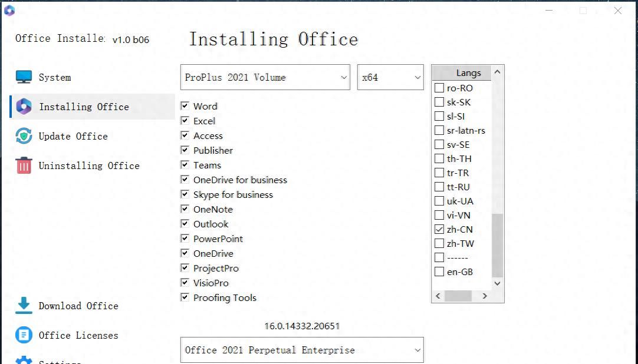Click the Uninstalling Office trash icon
This screenshot has width=638, height=364.
pyautogui.click(x=23, y=166)
